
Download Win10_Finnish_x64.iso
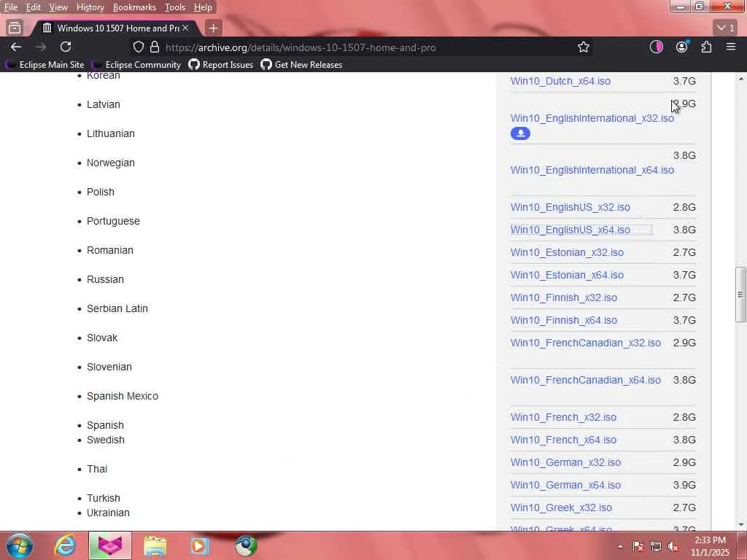(x=564, y=320)
